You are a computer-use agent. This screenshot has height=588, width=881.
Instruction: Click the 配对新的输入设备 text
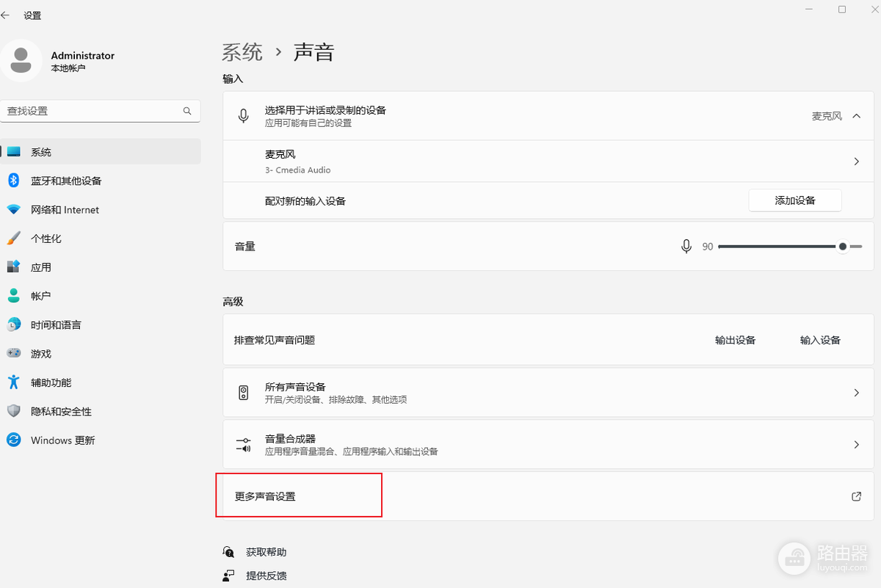pyautogui.click(x=305, y=201)
